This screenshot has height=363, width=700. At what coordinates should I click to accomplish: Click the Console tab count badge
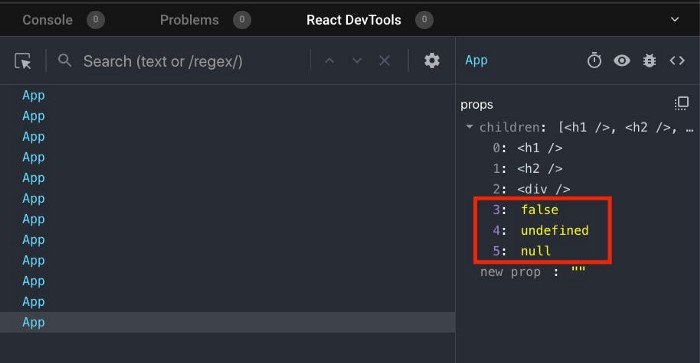pyautogui.click(x=96, y=20)
